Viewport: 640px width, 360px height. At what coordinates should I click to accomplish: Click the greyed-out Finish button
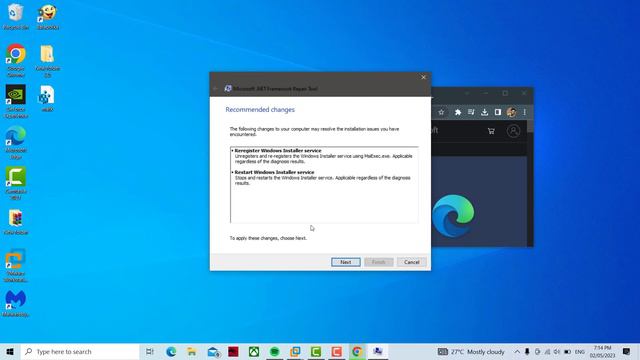[x=378, y=262]
